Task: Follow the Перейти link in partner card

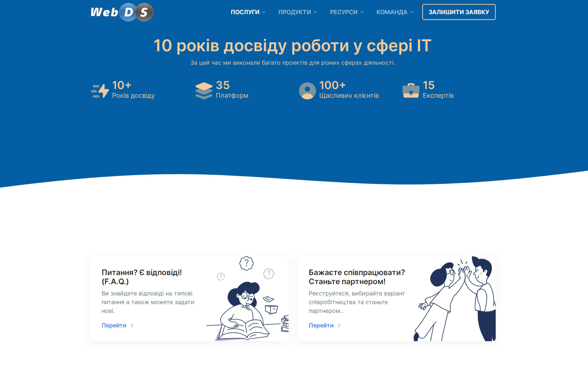Action: (x=321, y=326)
